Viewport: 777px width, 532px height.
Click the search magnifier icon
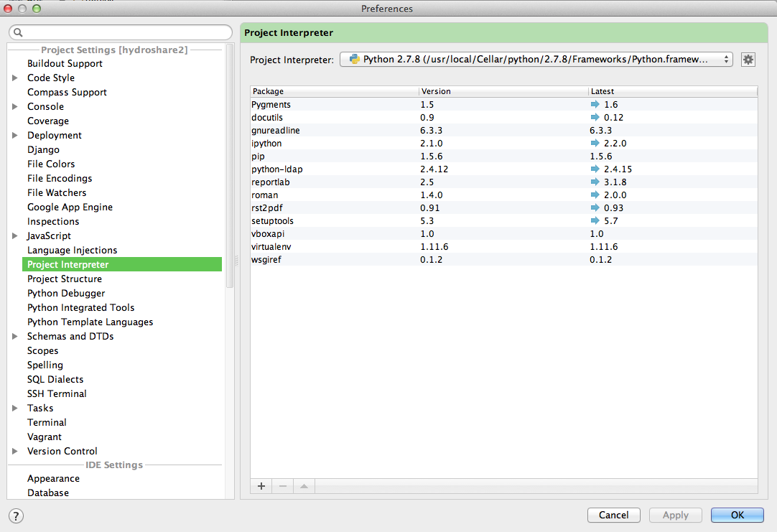tap(19, 33)
